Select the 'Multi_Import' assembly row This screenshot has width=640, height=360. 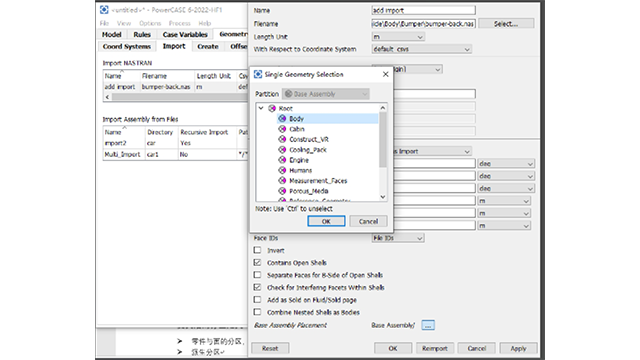click(x=175, y=154)
